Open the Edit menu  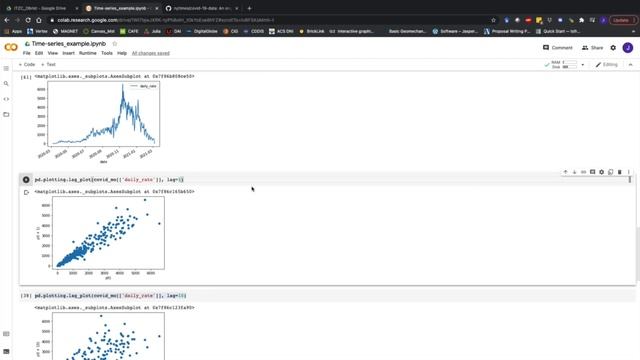click(39, 53)
